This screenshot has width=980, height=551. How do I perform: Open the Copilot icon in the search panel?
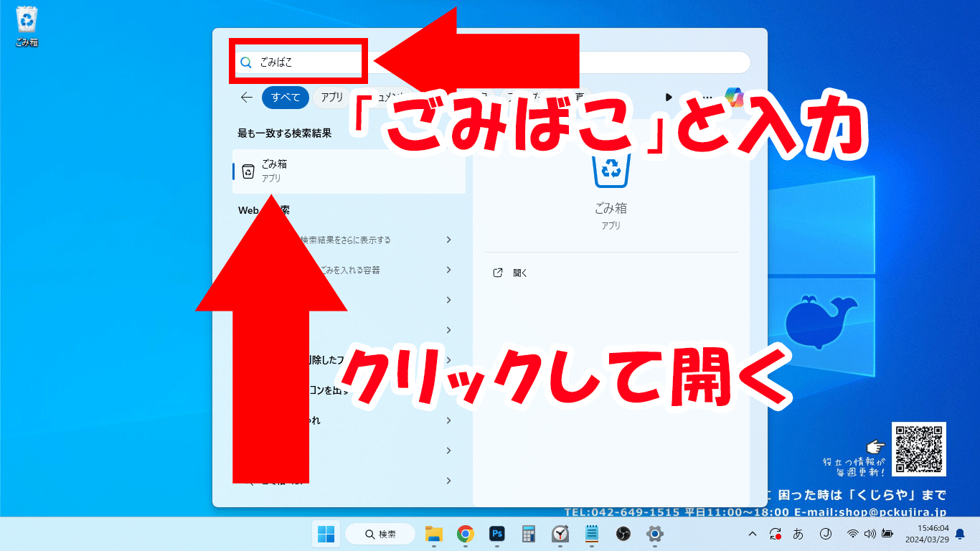(734, 96)
